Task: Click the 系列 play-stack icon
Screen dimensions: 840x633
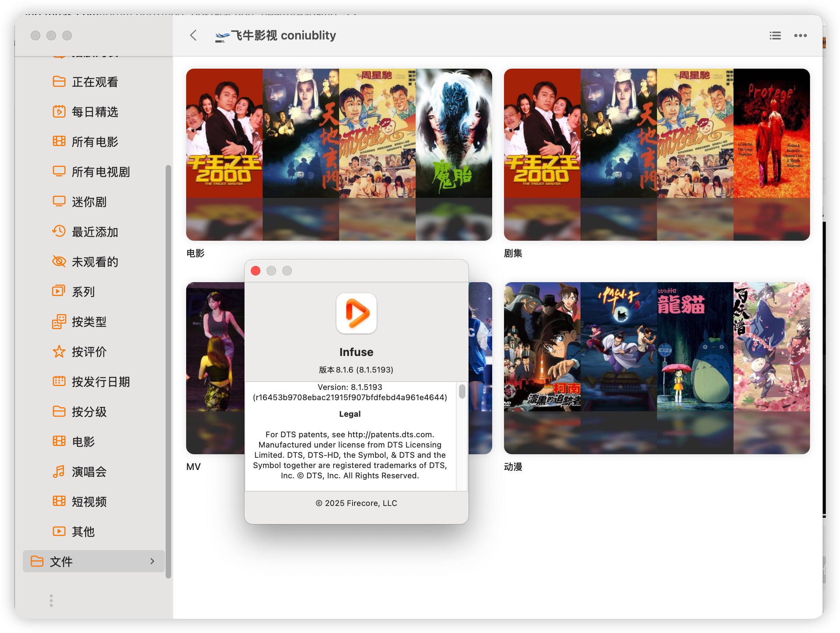Action: coord(59,291)
